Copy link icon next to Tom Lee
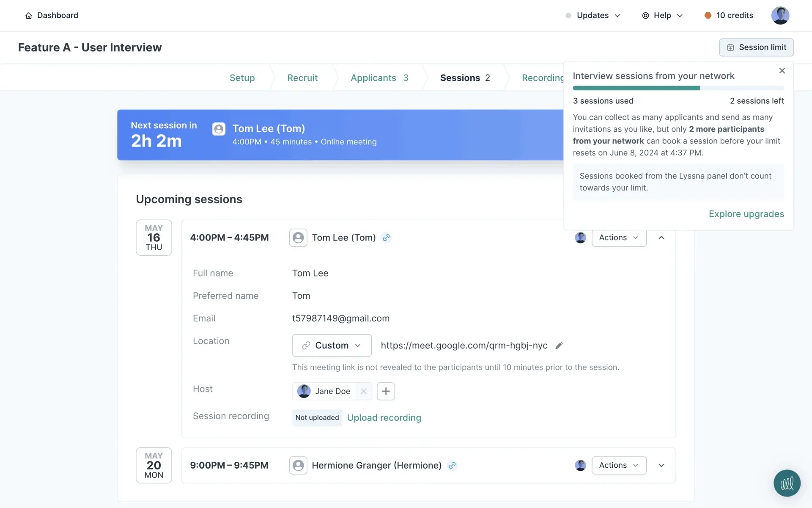The image size is (812, 508). (386, 238)
